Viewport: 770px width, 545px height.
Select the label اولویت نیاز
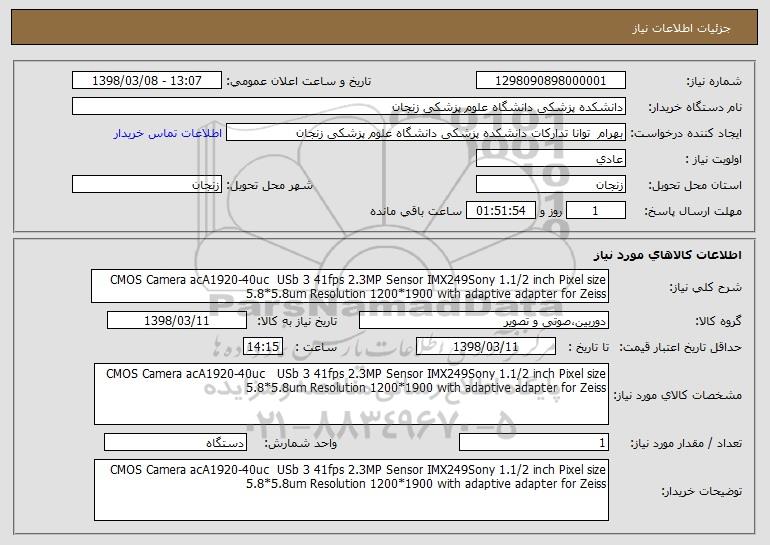click(x=714, y=160)
